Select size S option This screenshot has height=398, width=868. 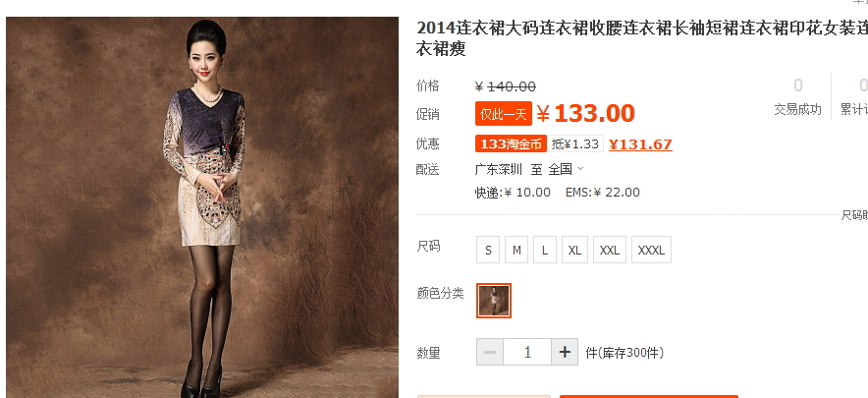pyautogui.click(x=488, y=250)
